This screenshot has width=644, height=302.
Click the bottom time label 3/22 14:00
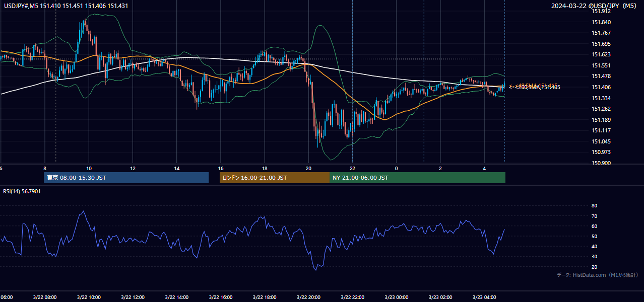pyautogui.click(x=177, y=297)
